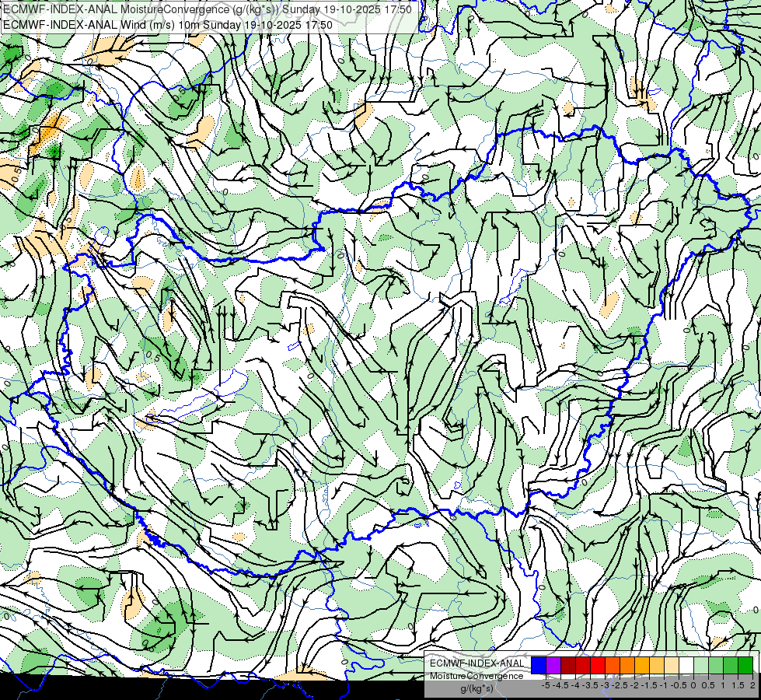Viewport: 761px width, 700px height.
Task: Click the legend tick label 0
Action: coord(693,685)
